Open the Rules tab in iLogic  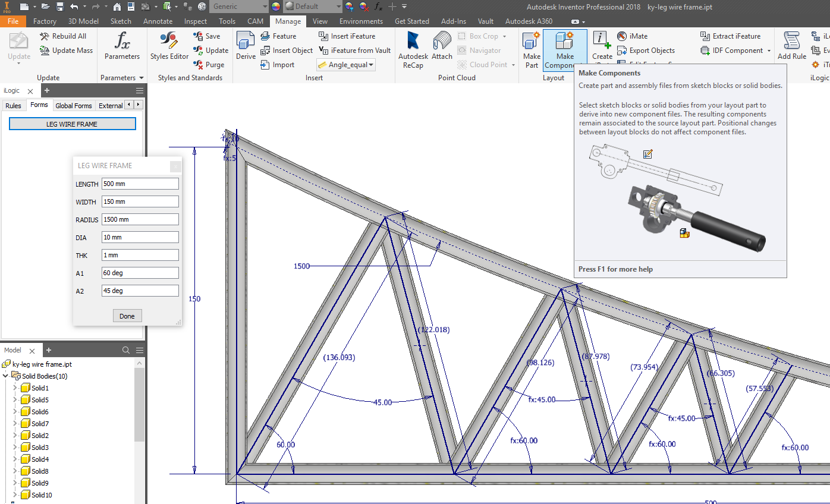pyautogui.click(x=13, y=105)
